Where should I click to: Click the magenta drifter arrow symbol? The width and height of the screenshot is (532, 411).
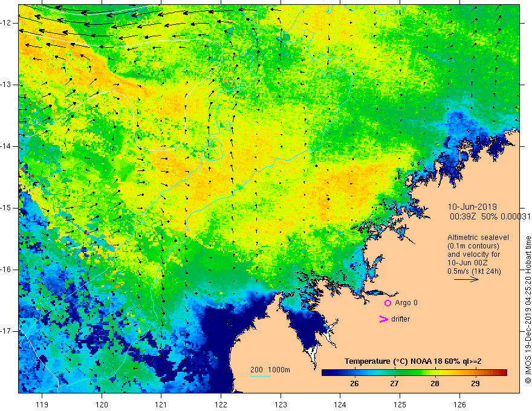(x=383, y=319)
